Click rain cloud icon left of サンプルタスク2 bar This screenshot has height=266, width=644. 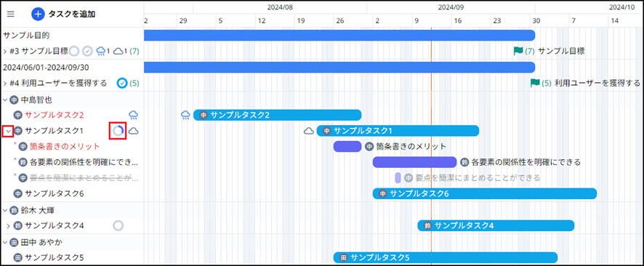[185, 115]
